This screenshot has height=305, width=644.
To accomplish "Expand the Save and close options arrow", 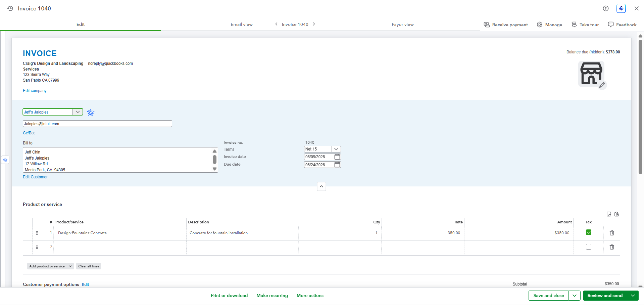I will pos(575,296).
